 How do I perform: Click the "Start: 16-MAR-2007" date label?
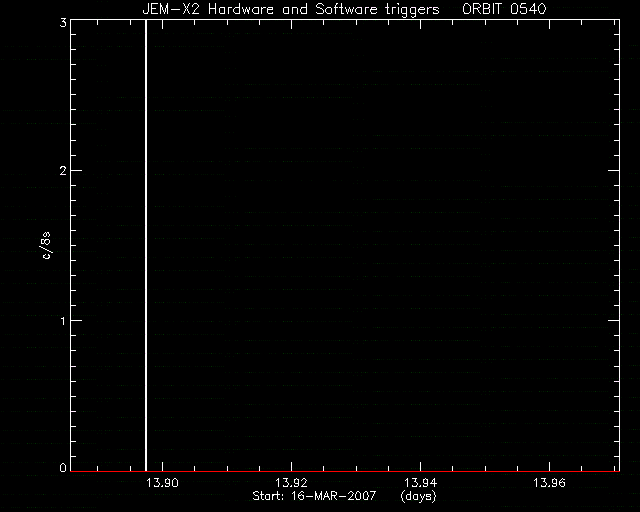[x=314, y=496]
